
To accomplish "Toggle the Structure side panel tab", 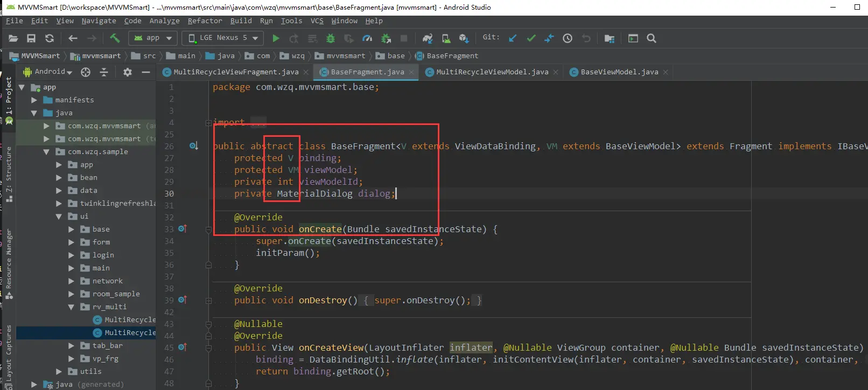I will pyautogui.click(x=9, y=167).
